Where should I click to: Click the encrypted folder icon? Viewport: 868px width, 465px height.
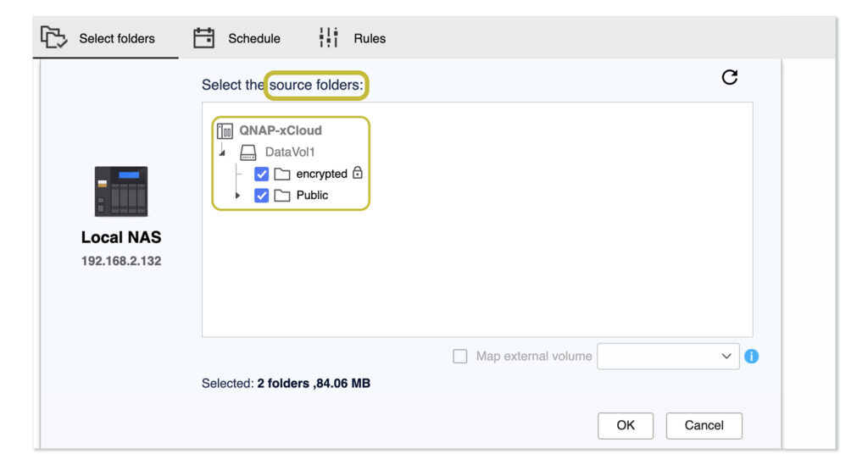point(283,174)
